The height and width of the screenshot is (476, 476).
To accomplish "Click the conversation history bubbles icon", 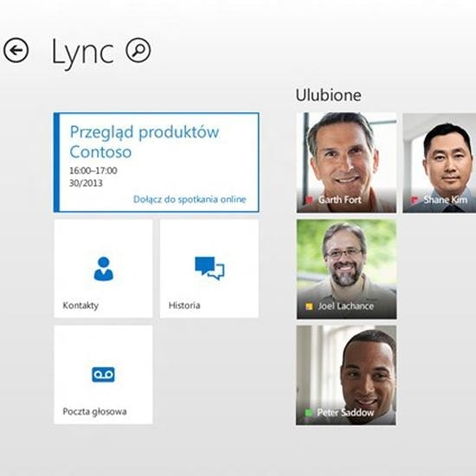I will pyautogui.click(x=209, y=268).
